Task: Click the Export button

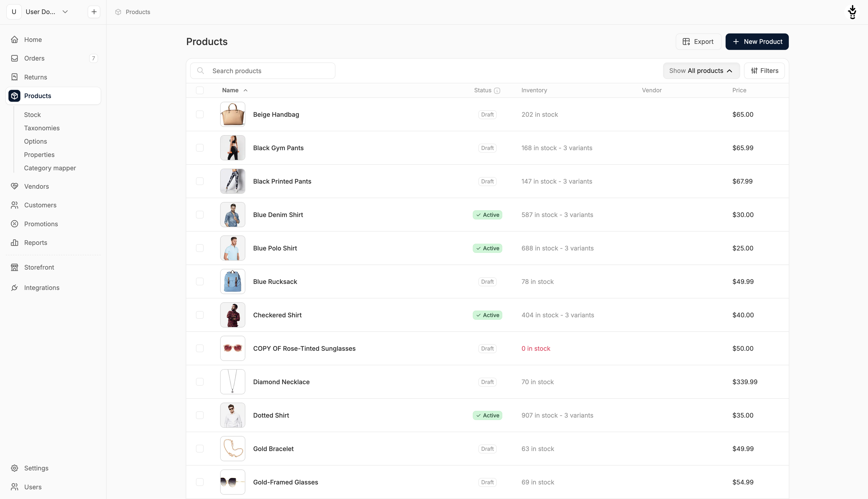Action: [698, 41]
